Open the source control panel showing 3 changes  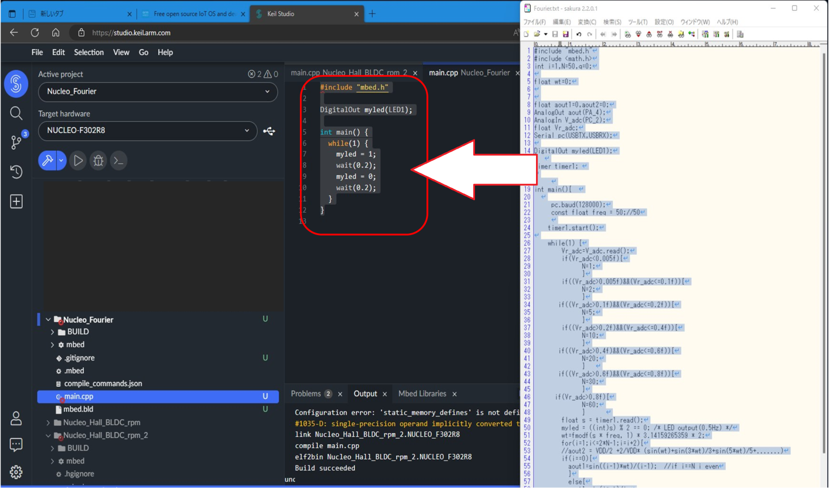point(16,142)
